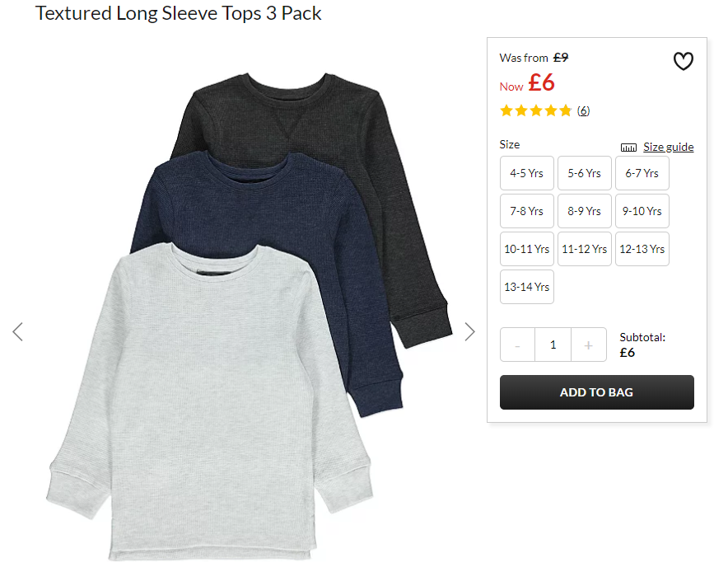Show next product image arrow

(470, 332)
